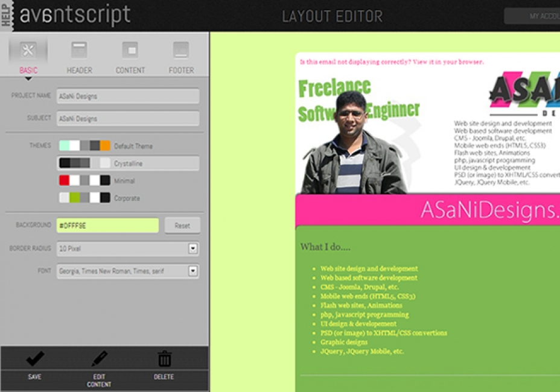Click 'Web site design and development' bullet
560x392 pixels.
click(369, 268)
